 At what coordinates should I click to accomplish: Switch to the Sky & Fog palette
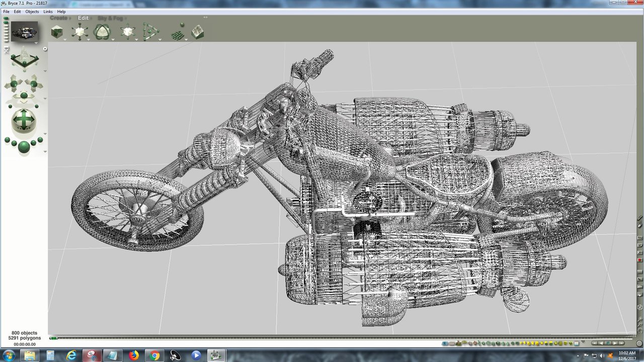click(110, 18)
